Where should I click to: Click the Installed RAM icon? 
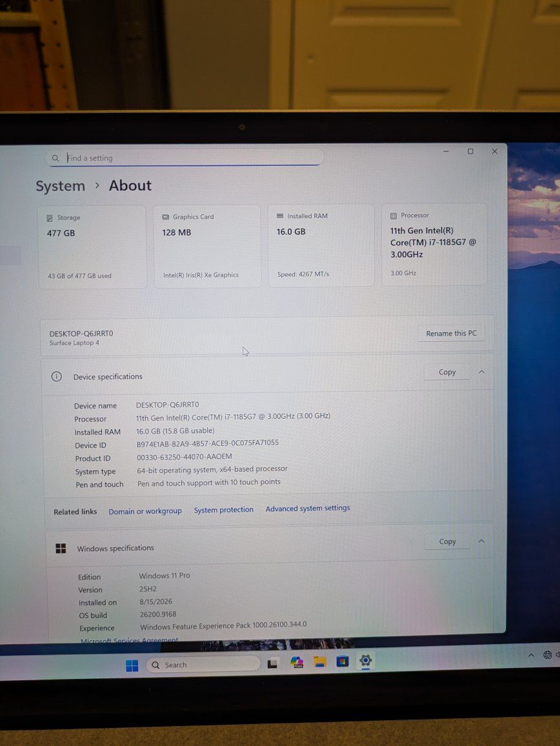pyautogui.click(x=280, y=216)
